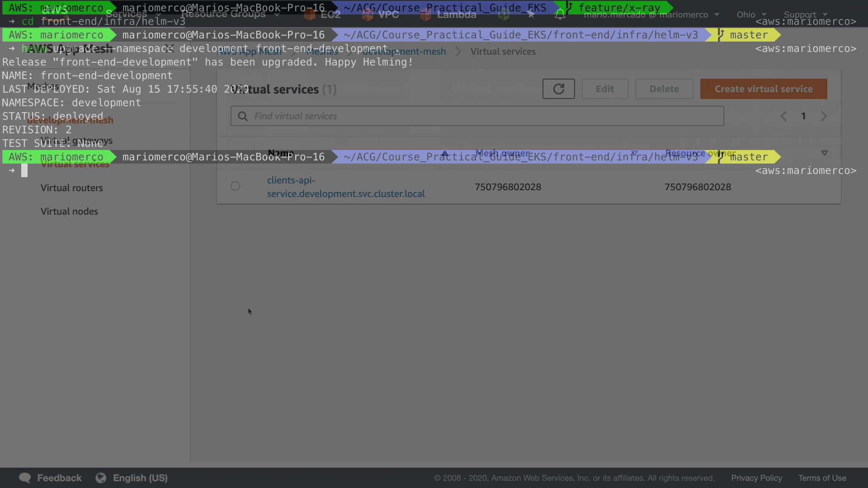Click Create virtual service button
The height and width of the screenshot is (488, 868).
tap(763, 89)
